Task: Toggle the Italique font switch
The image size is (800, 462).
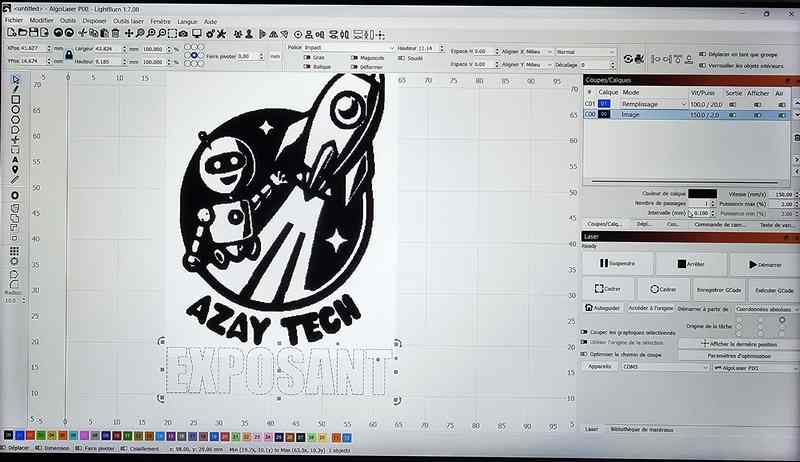Action: [x=308, y=67]
